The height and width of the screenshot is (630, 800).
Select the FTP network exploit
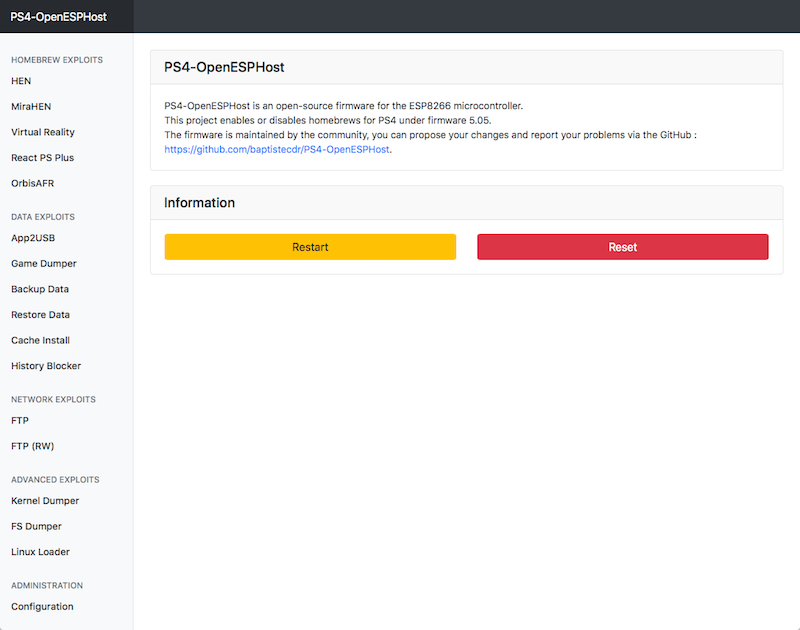(x=20, y=420)
